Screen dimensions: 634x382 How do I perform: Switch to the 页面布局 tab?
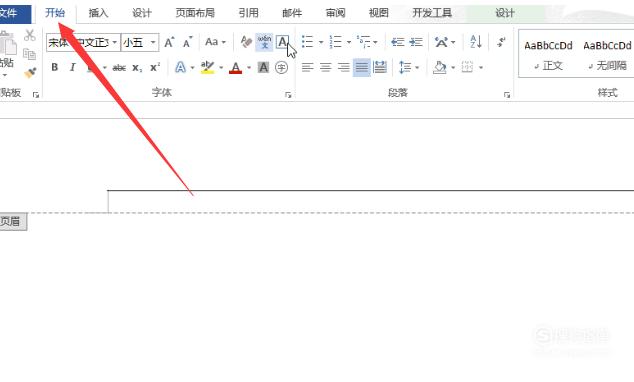point(195,13)
